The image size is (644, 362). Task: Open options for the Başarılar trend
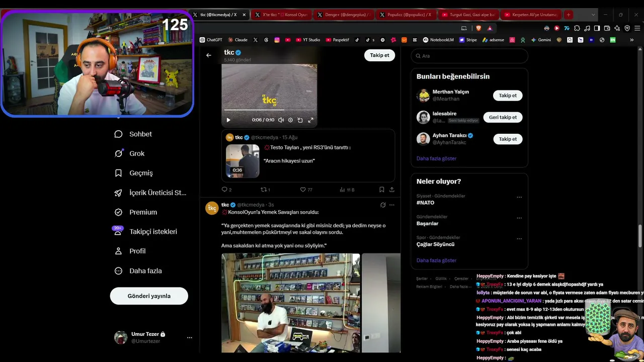[519, 218]
